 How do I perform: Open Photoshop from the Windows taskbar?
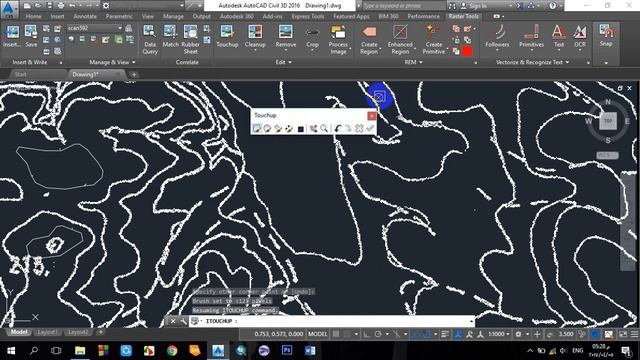(287, 350)
